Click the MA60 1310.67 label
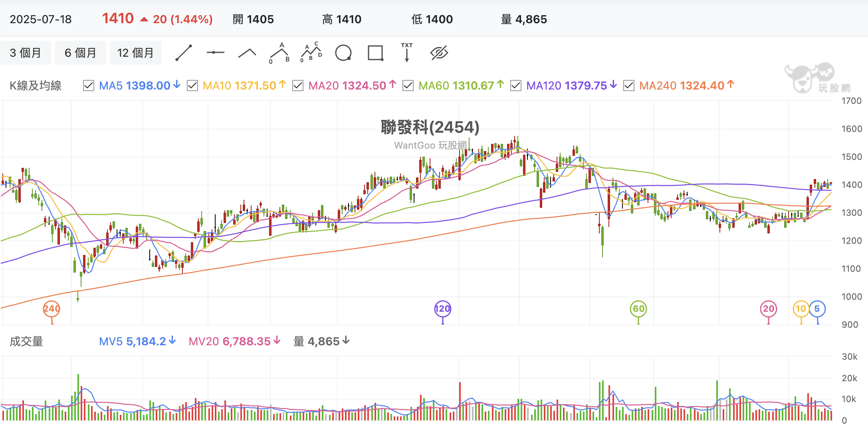Screen dimensions: 868x426 click(x=461, y=86)
